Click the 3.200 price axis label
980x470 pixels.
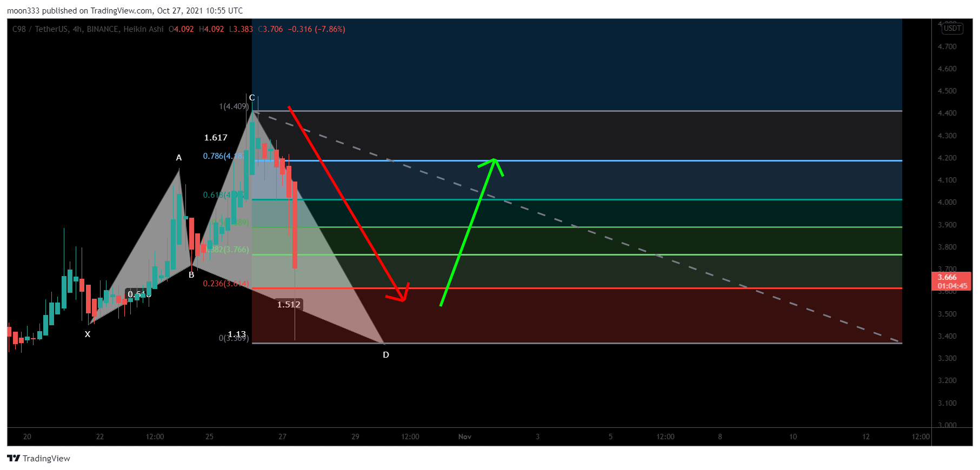tap(947, 380)
